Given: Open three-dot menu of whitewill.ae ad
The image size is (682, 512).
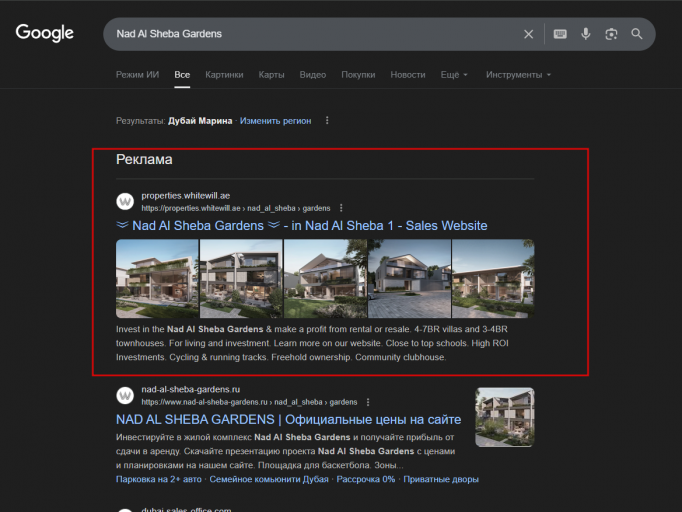Looking at the screenshot, I should click(x=341, y=208).
